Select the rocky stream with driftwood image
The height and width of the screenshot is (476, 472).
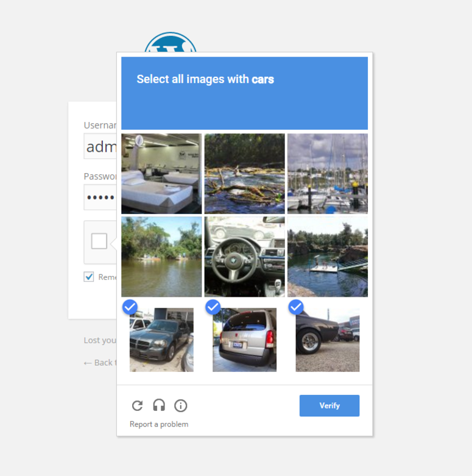coord(244,174)
